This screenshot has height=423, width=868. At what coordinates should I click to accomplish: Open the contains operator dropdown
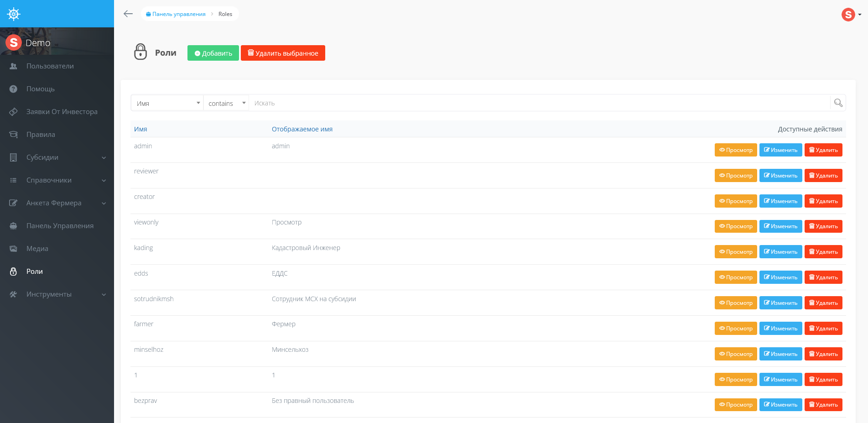226,103
